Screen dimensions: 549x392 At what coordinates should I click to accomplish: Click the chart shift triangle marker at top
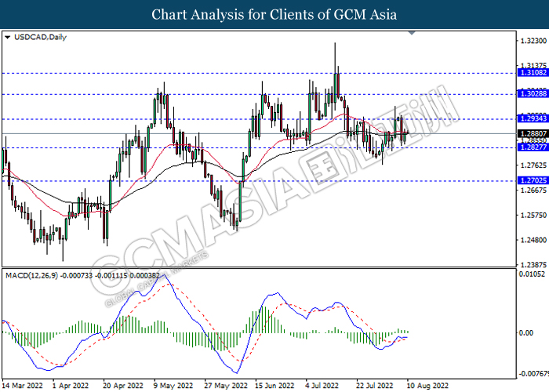pyautogui.click(x=412, y=33)
